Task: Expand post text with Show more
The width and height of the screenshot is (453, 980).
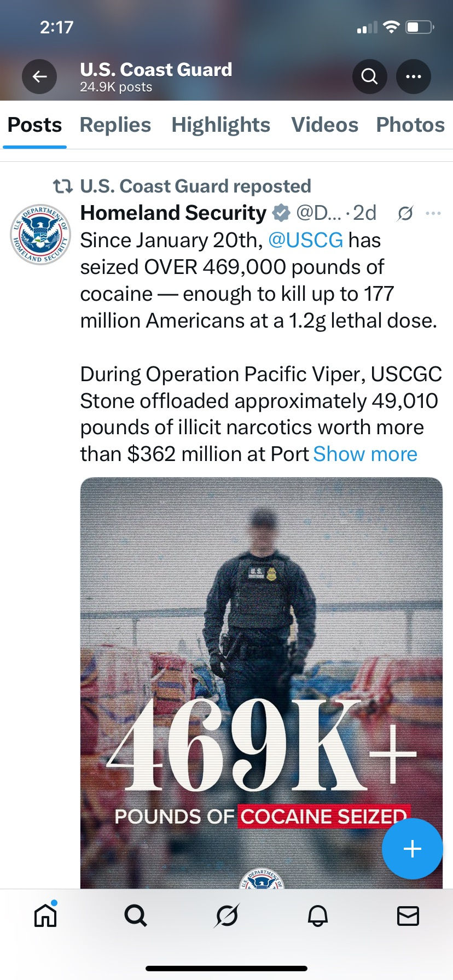Action: (x=365, y=454)
